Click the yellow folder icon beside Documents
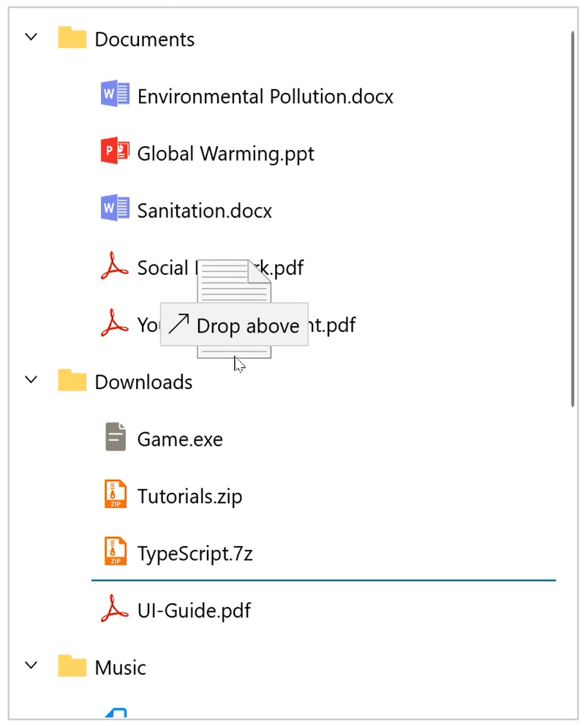This screenshot has height=726, width=588. tap(72, 37)
